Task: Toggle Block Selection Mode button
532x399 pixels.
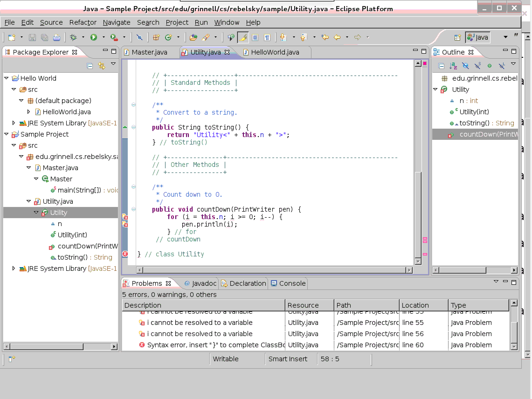Action: coord(255,37)
